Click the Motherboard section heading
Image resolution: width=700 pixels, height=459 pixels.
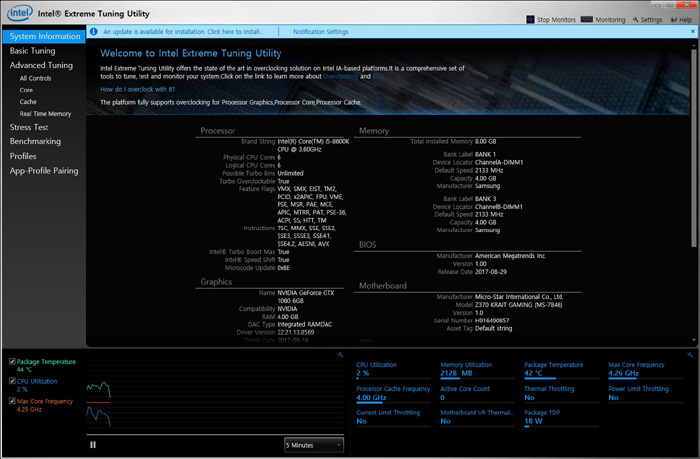383,286
